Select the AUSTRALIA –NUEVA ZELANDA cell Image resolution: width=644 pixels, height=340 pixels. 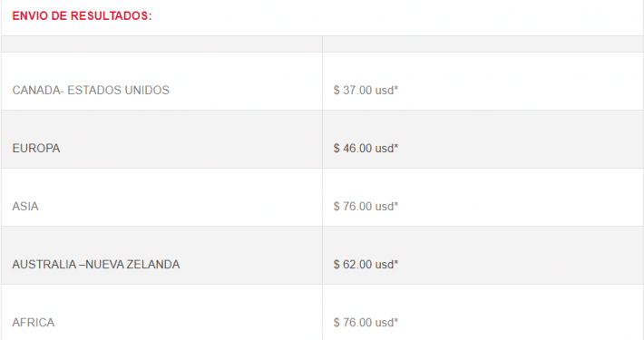point(161,256)
